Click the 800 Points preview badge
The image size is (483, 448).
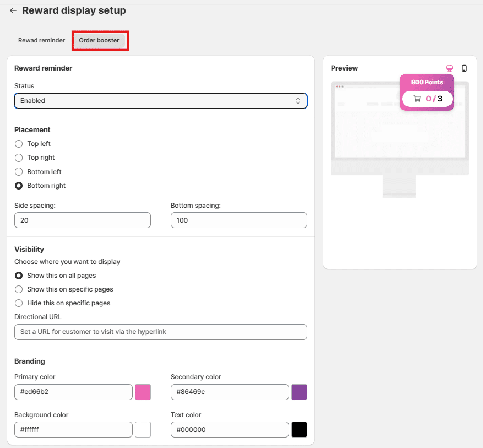tap(427, 82)
